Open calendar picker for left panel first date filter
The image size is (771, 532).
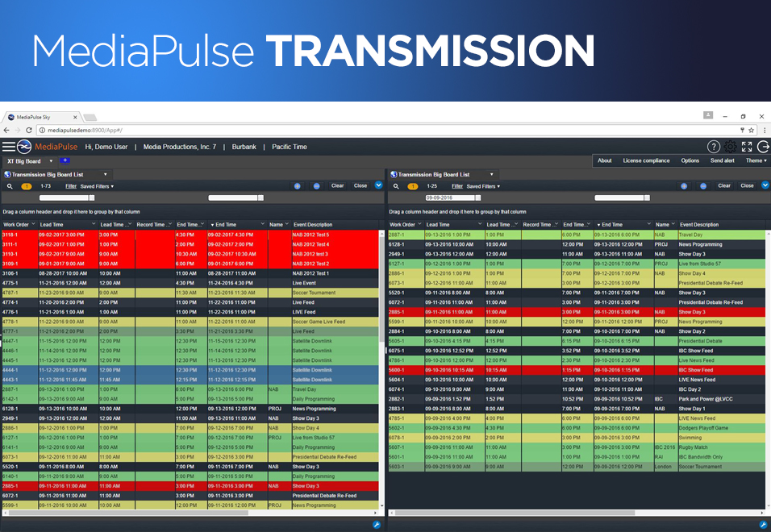click(x=92, y=198)
